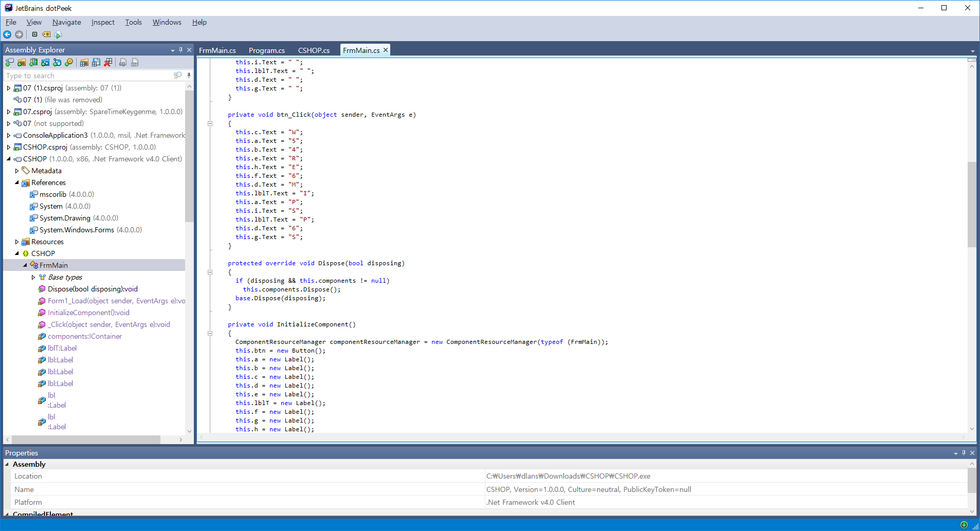Viewport: 980px width, 531px height.
Task: Close the Assembly Explorer panel
Action: [x=189, y=50]
